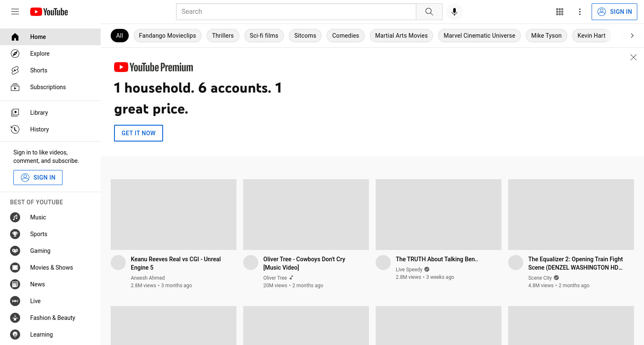Open Live Speedy channel link
644x345 pixels.
(x=409, y=270)
